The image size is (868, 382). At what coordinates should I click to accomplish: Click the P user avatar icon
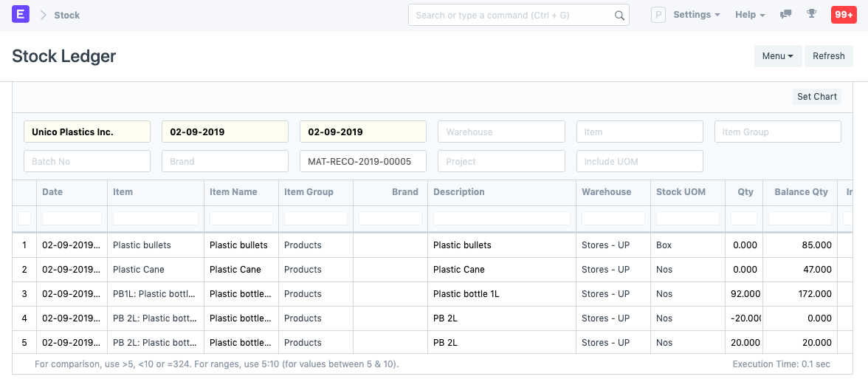click(x=658, y=15)
